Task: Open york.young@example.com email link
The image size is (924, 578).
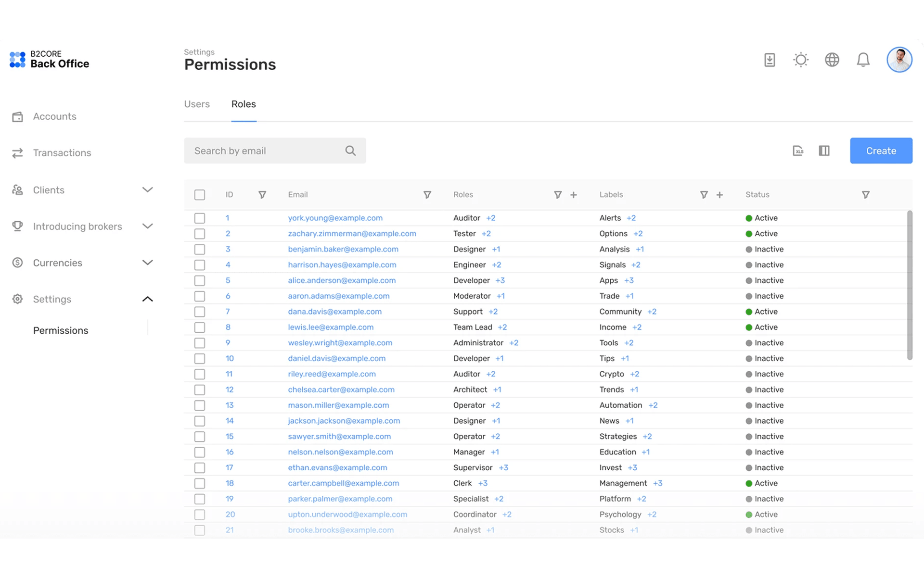Action: (x=335, y=218)
